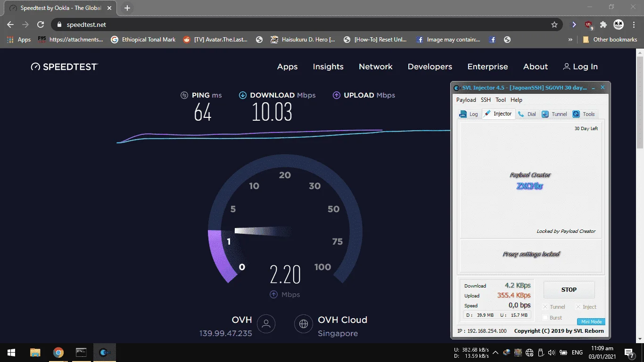The width and height of the screenshot is (644, 362).
Task: Open the How-To Reset bookmark
Action: [x=375, y=40]
